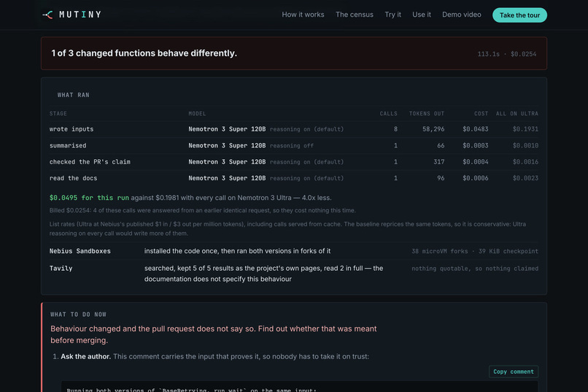This screenshot has height=392, width=588.
Task: Click the Take the tour button
Action: (519, 15)
